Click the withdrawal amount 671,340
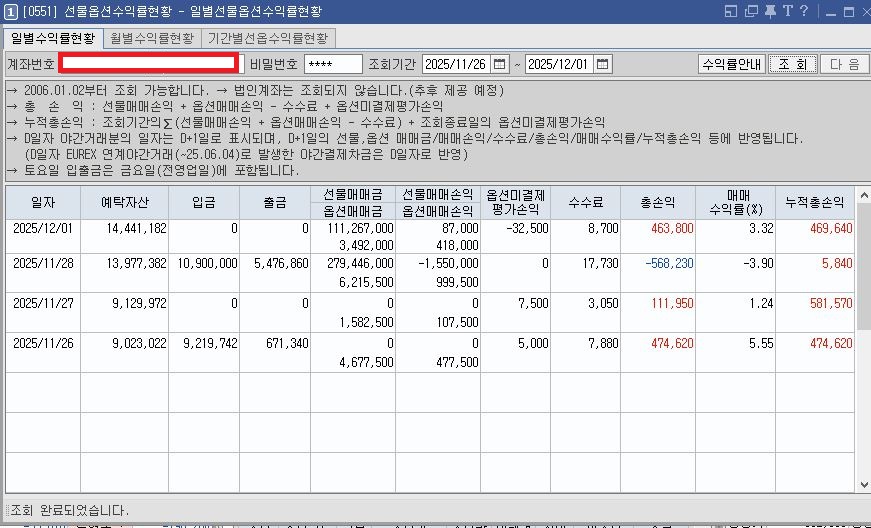871x528 pixels. [287, 343]
